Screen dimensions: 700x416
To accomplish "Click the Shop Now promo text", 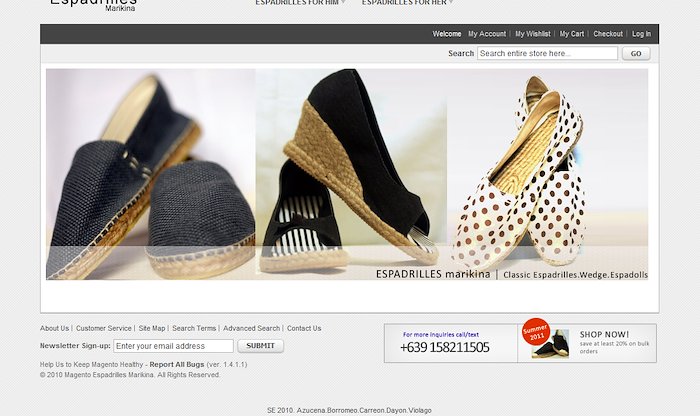I will pos(604,334).
